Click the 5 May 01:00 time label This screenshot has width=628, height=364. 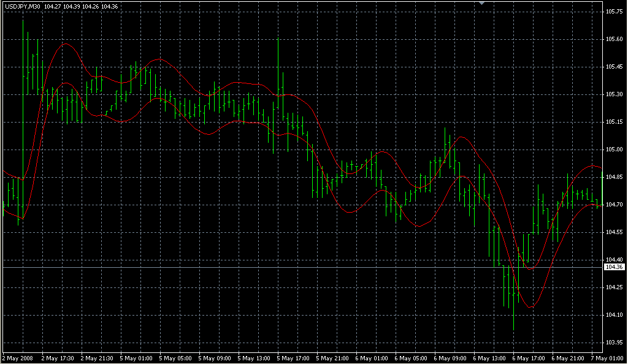[136, 357]
